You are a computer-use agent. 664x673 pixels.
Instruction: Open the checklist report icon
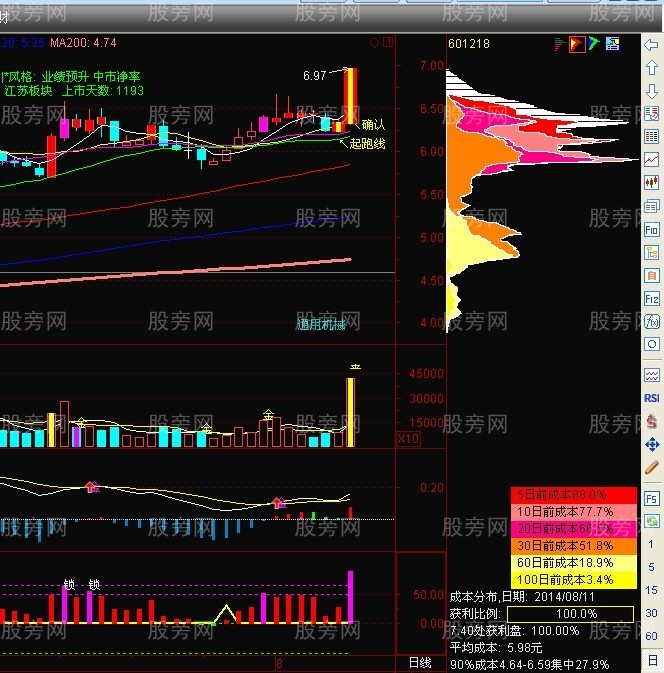(x=652, y=114)
